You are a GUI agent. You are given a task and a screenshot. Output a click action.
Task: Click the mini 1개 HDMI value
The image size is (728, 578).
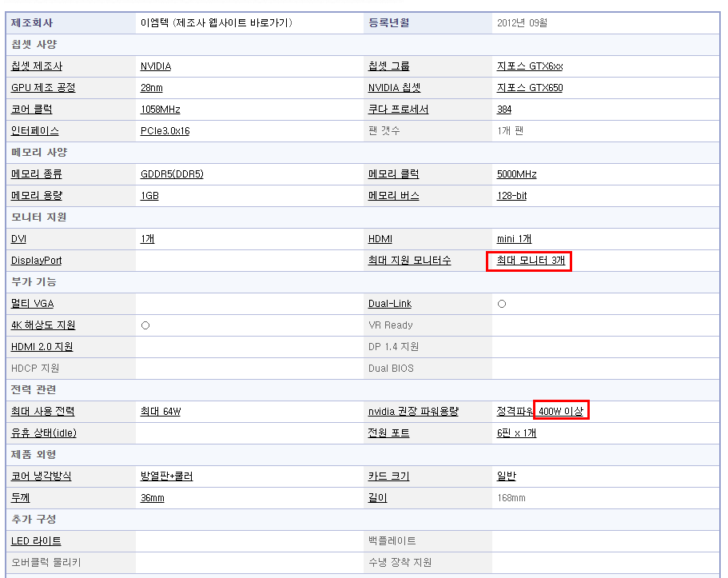[x=514, y=239]
